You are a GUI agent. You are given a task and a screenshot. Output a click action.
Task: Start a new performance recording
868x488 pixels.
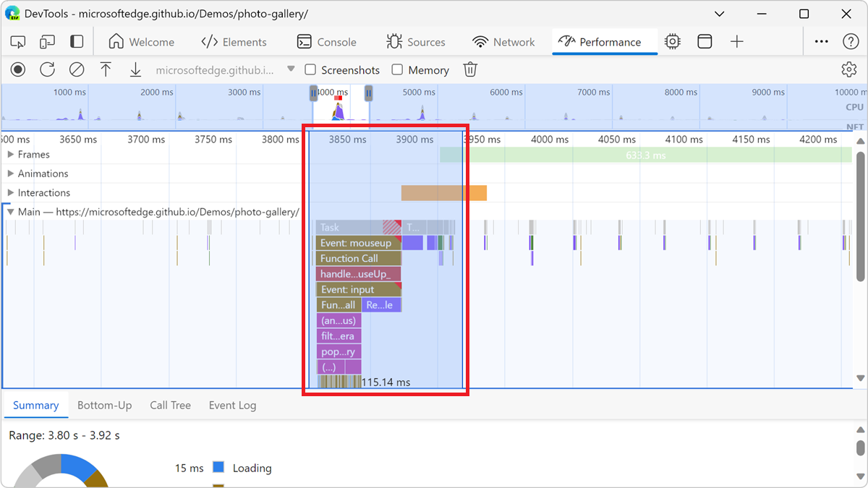17,69
